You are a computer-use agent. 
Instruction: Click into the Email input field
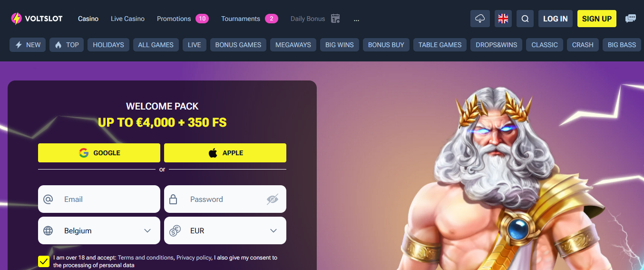(x=99, y=199)
